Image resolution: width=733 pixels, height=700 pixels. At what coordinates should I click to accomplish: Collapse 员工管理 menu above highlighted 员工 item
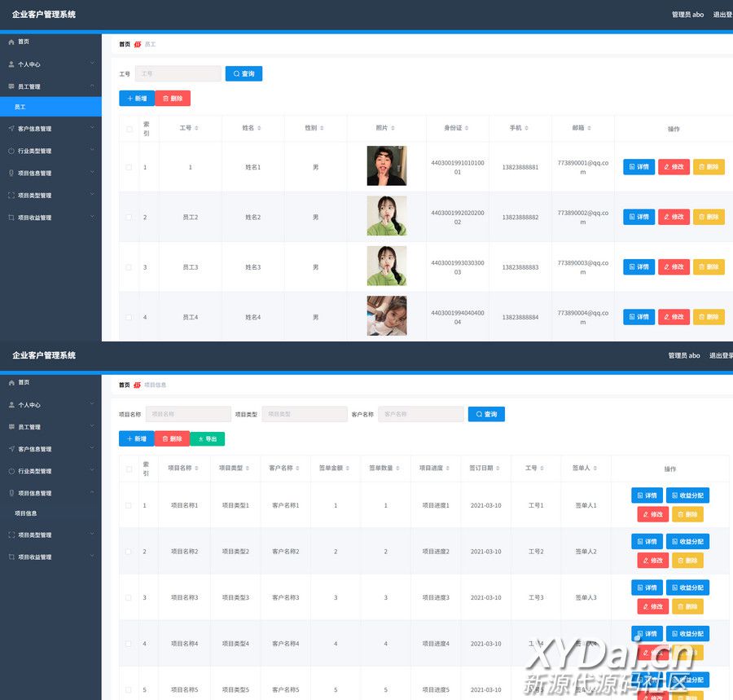[x=50, y=86]
